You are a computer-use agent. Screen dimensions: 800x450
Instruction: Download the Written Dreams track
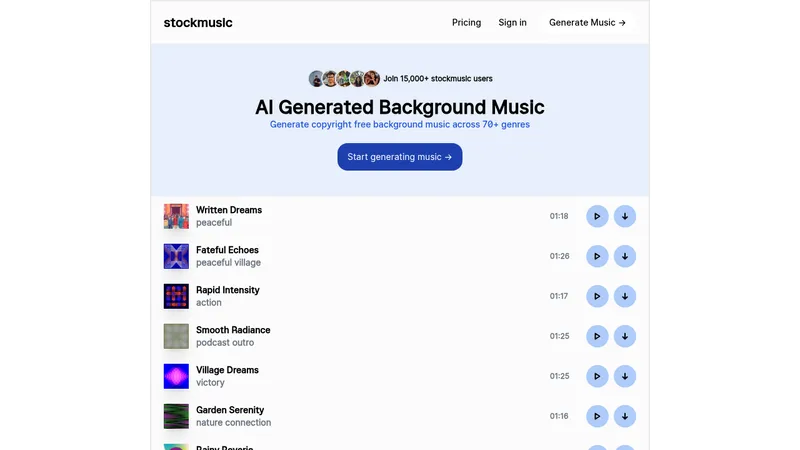pyautogui.click(x=624, y=216)
